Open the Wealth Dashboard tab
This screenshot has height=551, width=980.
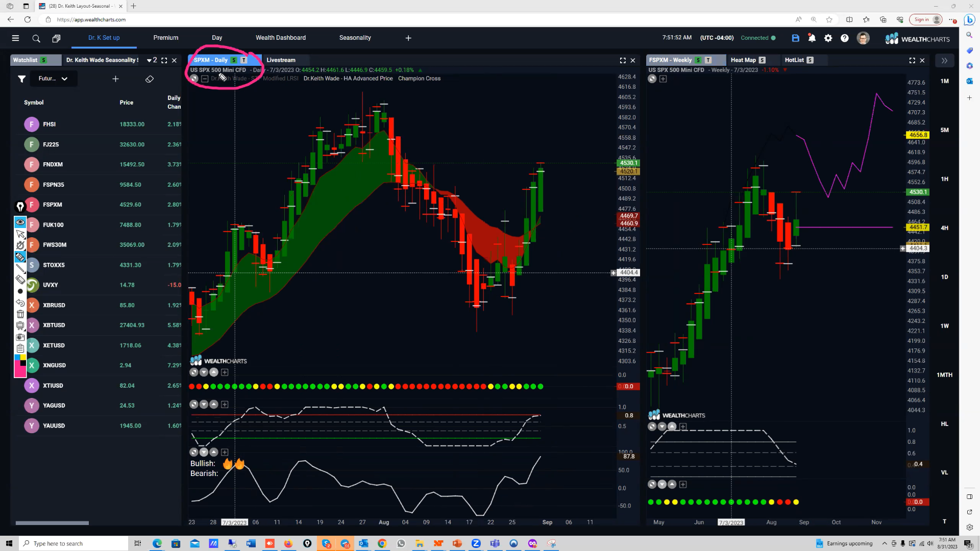click(281, 38)
